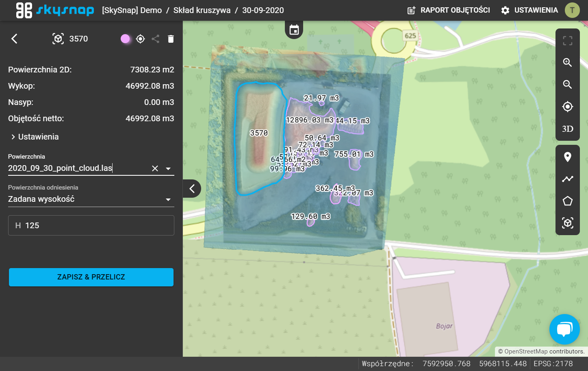Viewport: 588px width, 371px height.
Task: Click the EPSG:2178 coordinate system indicator
Action: pyautogui.click(x=553, y=364)
